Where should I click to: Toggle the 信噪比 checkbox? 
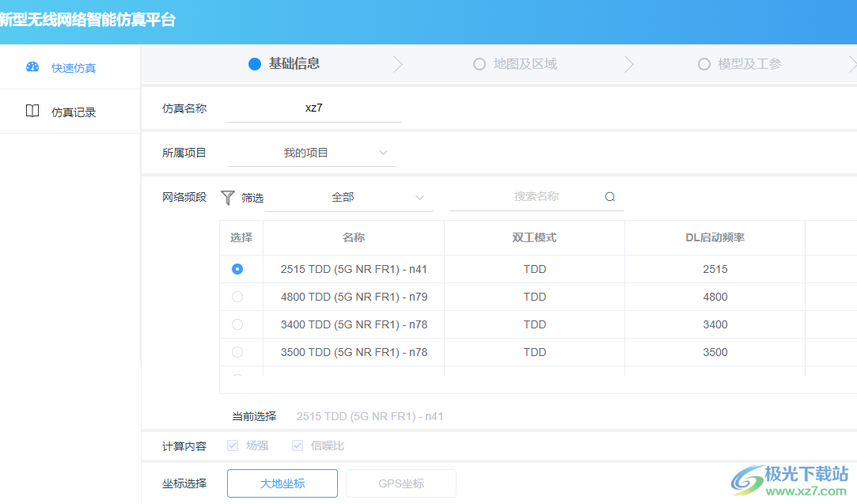(x=298, y=445)
